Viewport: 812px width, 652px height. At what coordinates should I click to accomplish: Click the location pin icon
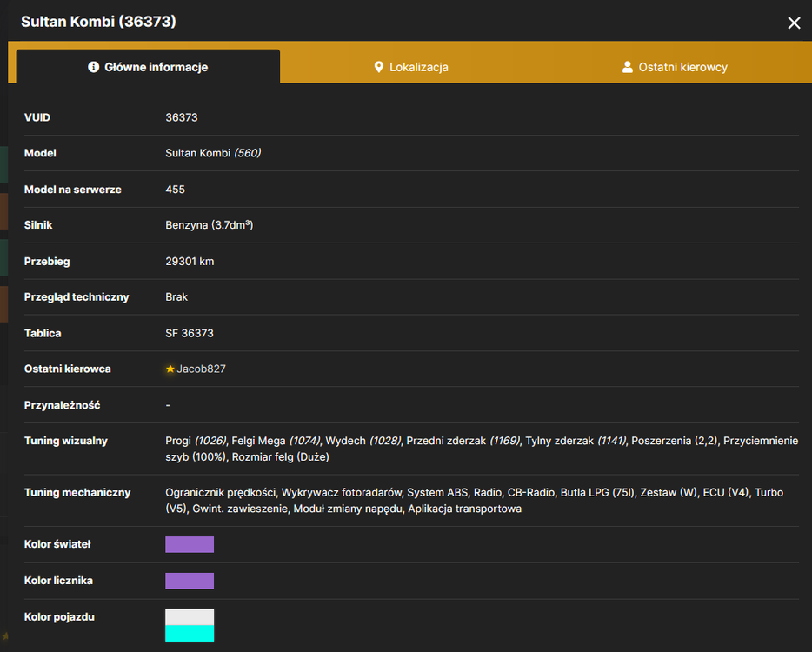[378, 67]
